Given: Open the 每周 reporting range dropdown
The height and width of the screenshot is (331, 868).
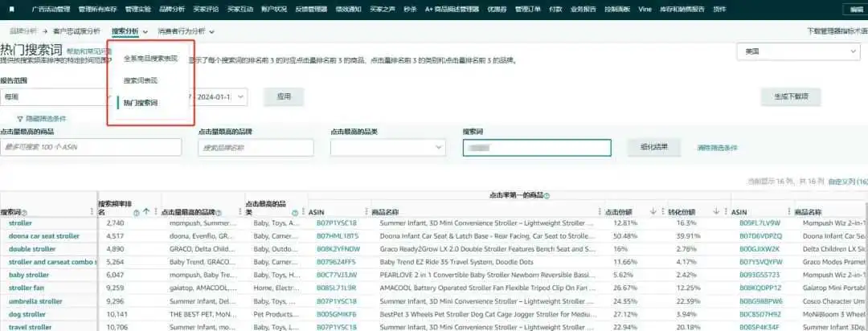Looking at the screenshot, I should 55,96.
